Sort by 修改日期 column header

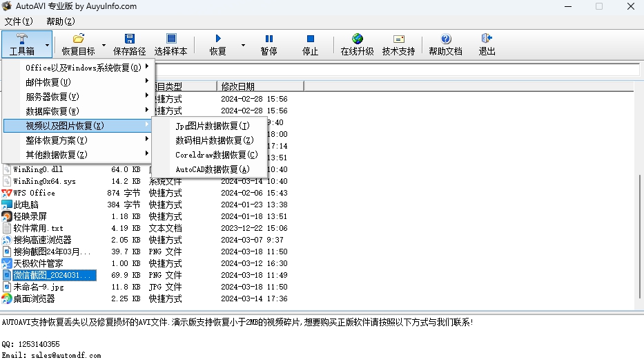pyautogui.click(x=260, y=86)
